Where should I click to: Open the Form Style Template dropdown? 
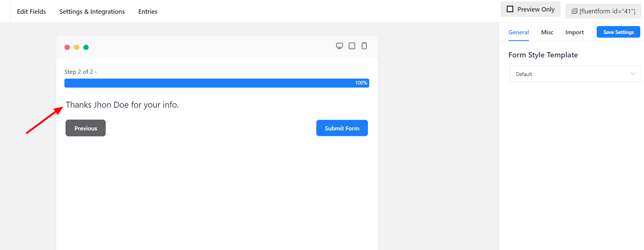point(575,74)
